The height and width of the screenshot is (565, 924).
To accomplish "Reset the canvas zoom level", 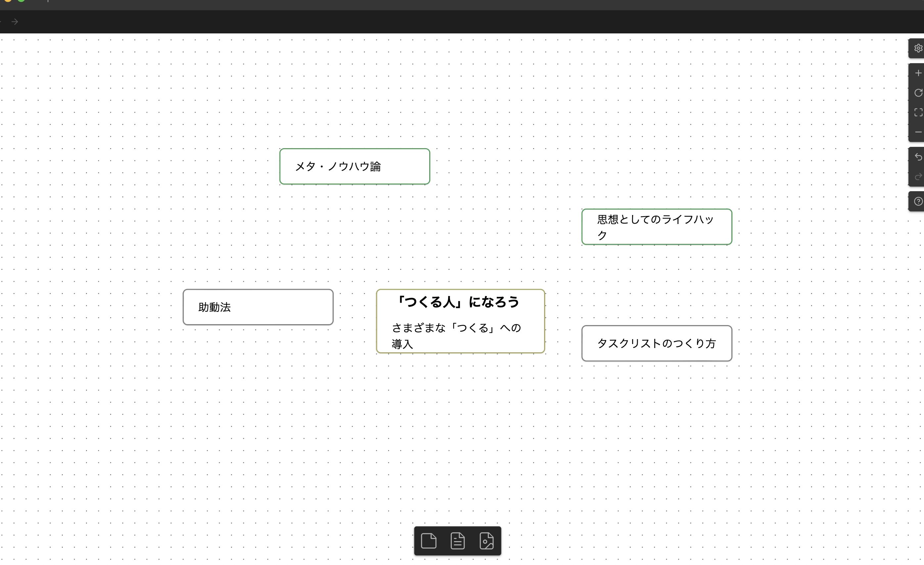I will pos(918,93).
